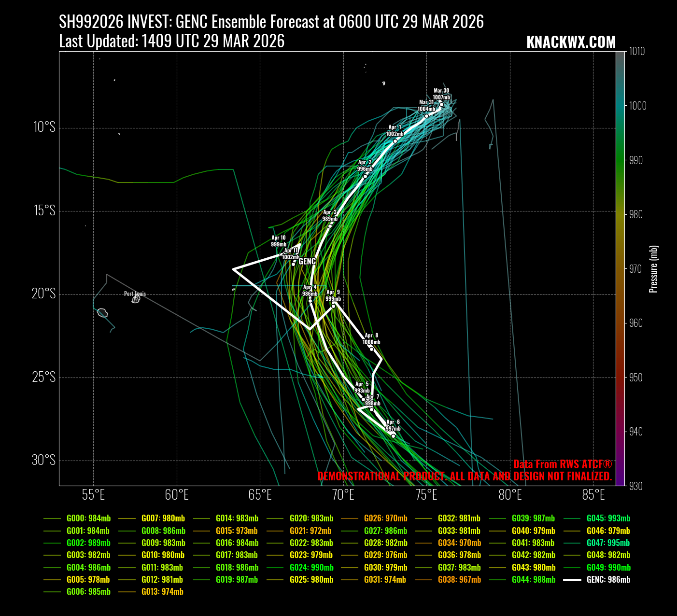The image size is (677, 616).
Task: Click the Port Louis island marker
Action: pos(136,299)
